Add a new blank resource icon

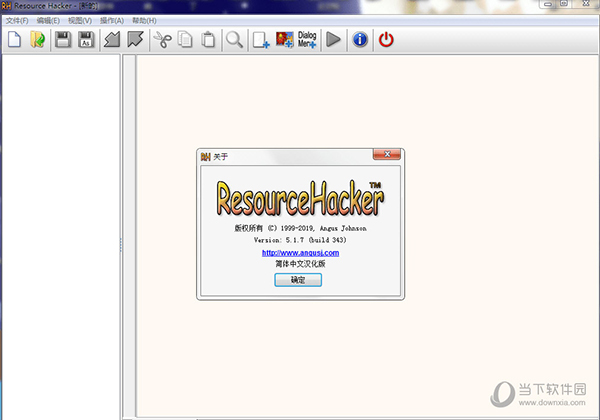[x=261, y=40]
